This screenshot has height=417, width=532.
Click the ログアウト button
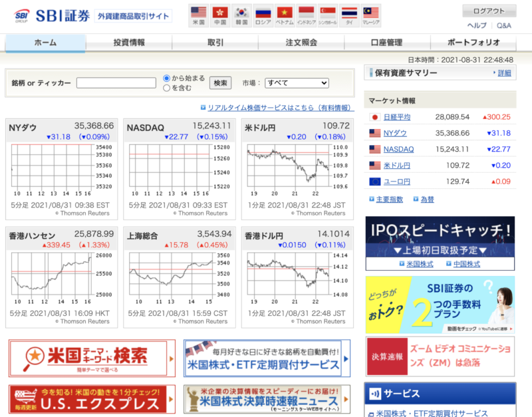pyautogui.click(x=489, y=11)
